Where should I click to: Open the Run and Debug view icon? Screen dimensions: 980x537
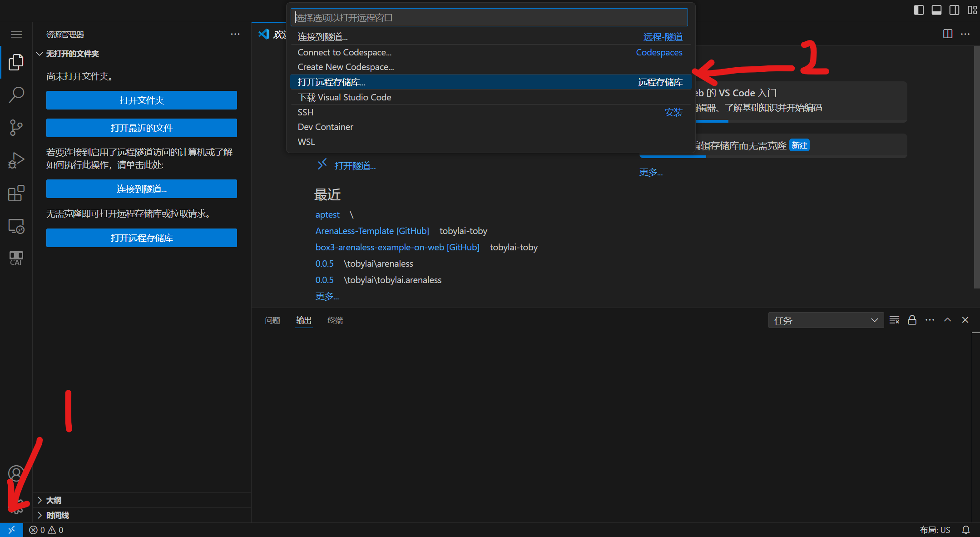16,160
